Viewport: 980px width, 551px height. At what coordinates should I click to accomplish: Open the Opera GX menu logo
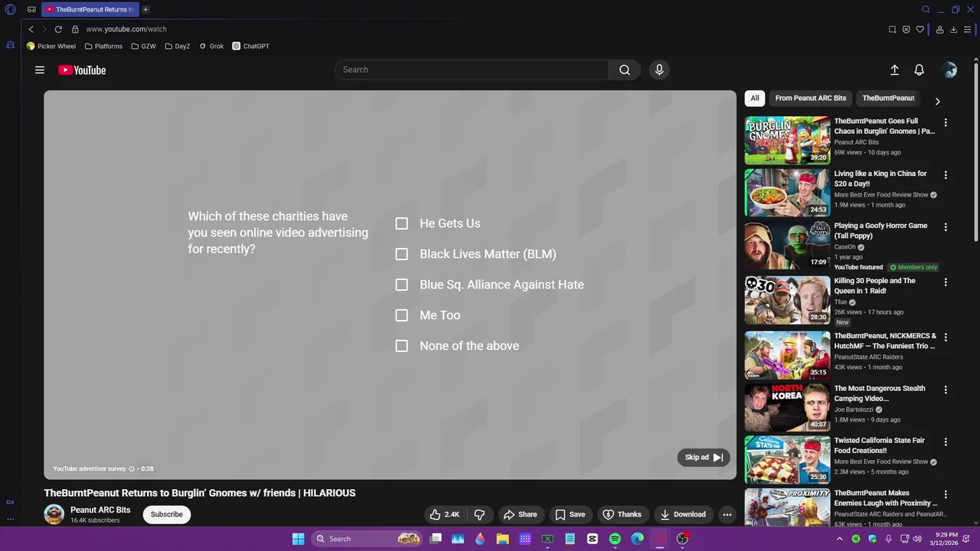click(x=11, y=10)
